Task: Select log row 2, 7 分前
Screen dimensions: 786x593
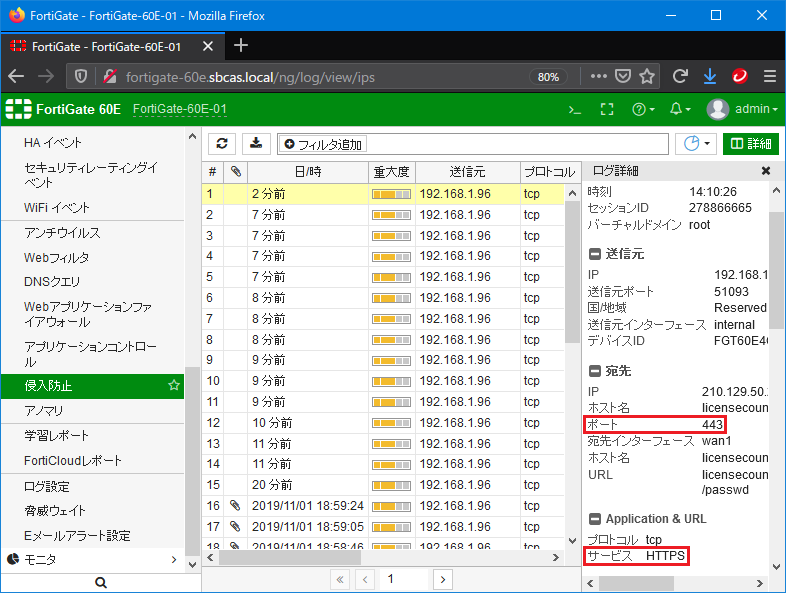Action: click(383, 215)
